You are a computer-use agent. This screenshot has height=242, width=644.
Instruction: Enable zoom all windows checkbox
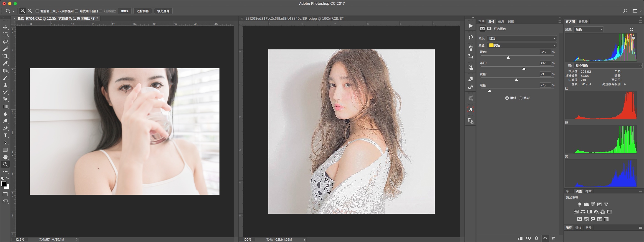coord(77,11)
